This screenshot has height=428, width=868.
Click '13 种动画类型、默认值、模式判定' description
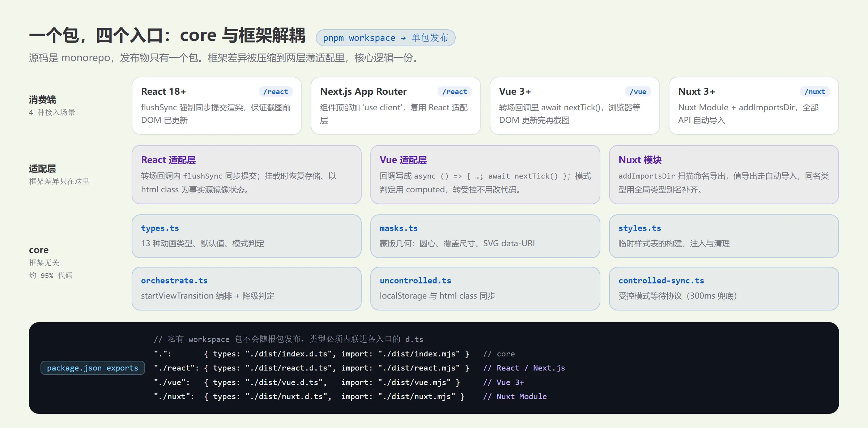[203, 244]
